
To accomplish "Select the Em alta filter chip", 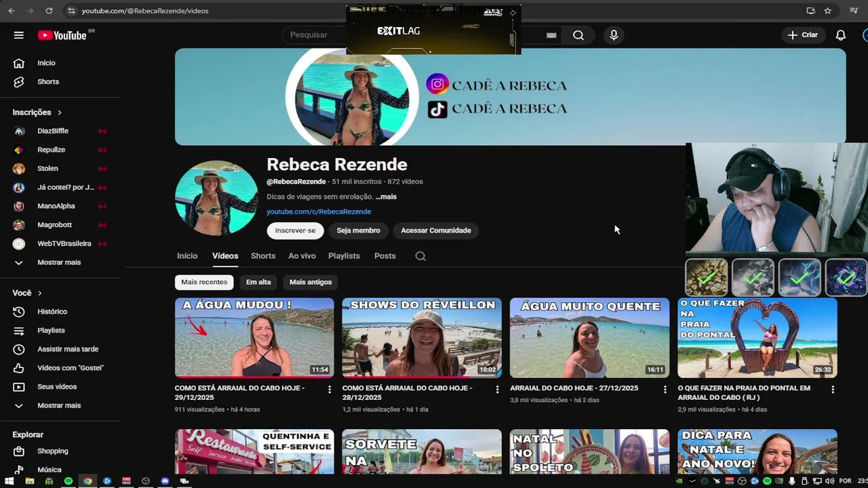I will tap(258, 282).
